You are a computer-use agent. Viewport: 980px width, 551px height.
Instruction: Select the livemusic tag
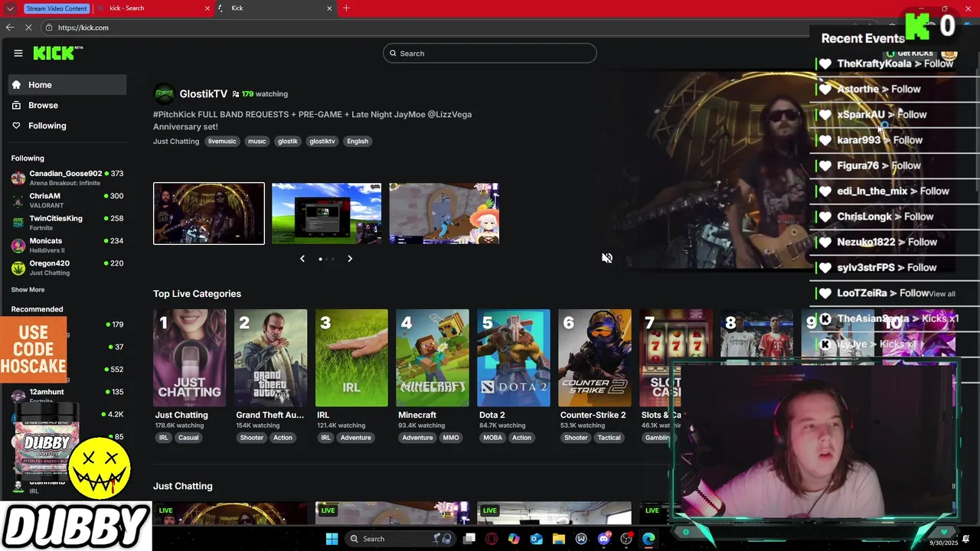(x=222, y=142)
